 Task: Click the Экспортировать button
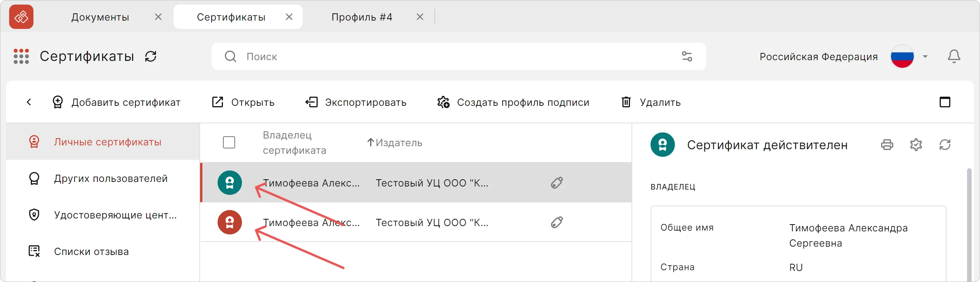[356, 102]
